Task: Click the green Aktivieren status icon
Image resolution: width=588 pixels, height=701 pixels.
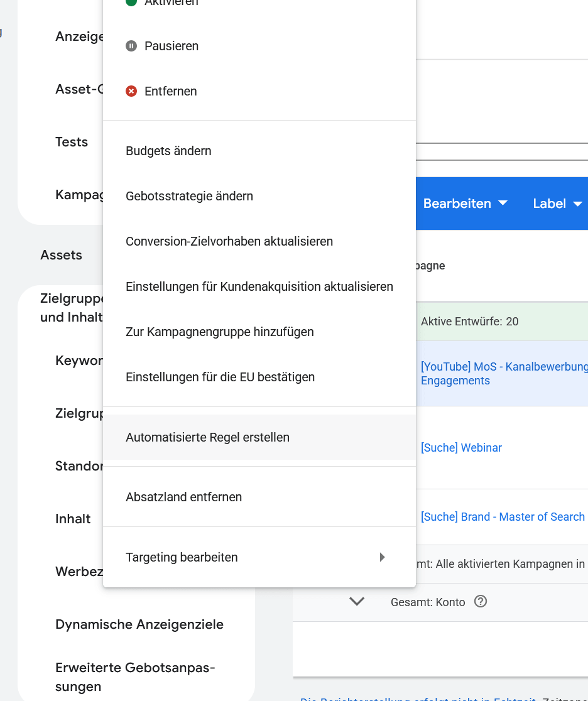Action: pyautogui.click(x=131, y=3)
